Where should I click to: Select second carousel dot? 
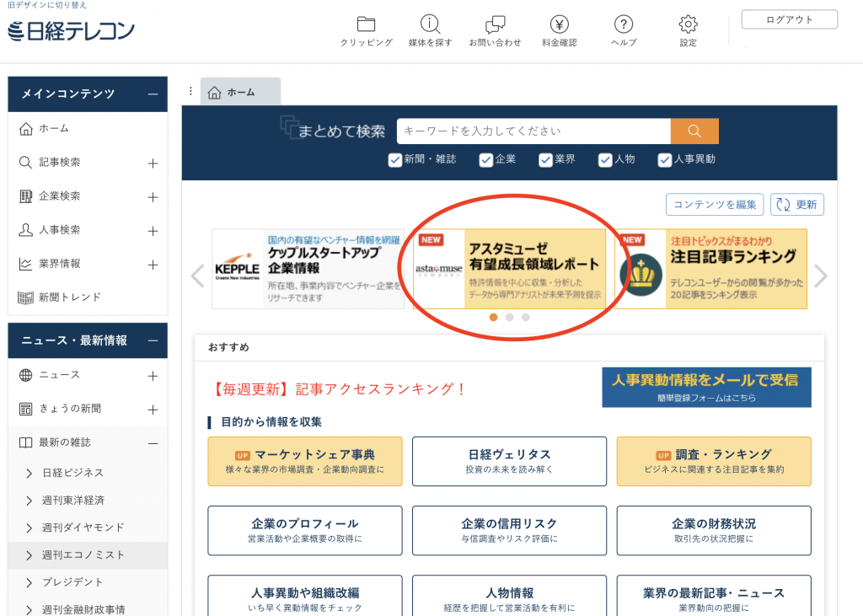(510, 317)
